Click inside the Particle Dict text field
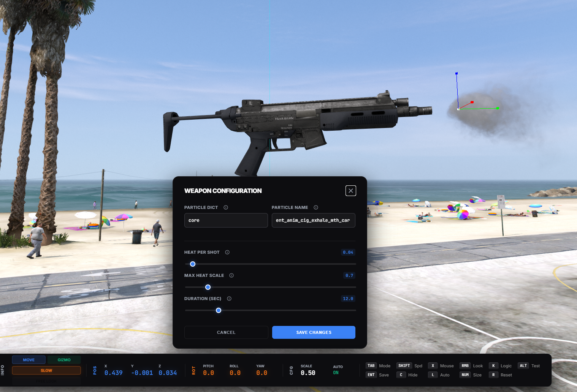The image size is (577, 392). click(x=226, y=220)
